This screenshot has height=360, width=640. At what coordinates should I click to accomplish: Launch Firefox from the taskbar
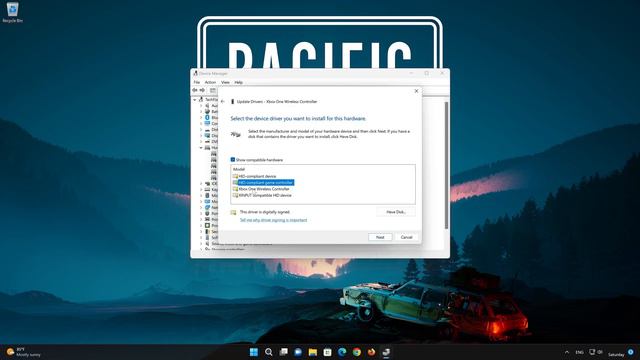pos(371,352)
